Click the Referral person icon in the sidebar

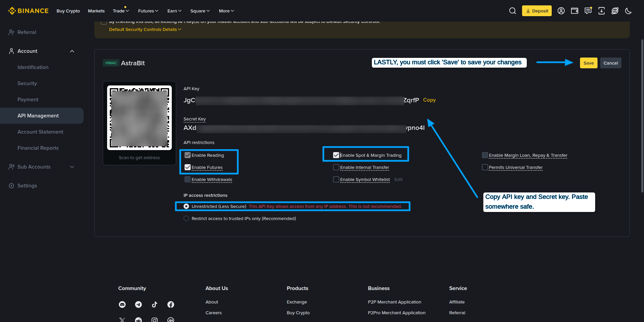11,32
